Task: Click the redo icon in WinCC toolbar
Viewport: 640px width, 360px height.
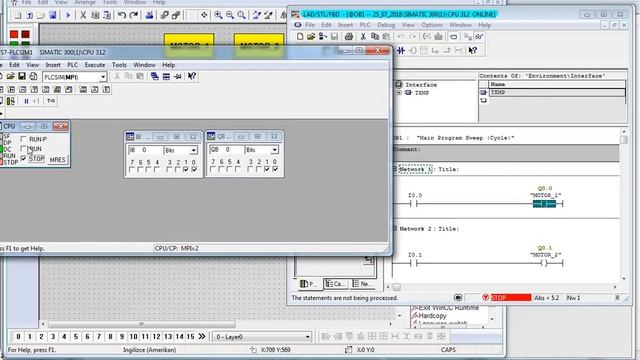Action: [x=133, y=15]
